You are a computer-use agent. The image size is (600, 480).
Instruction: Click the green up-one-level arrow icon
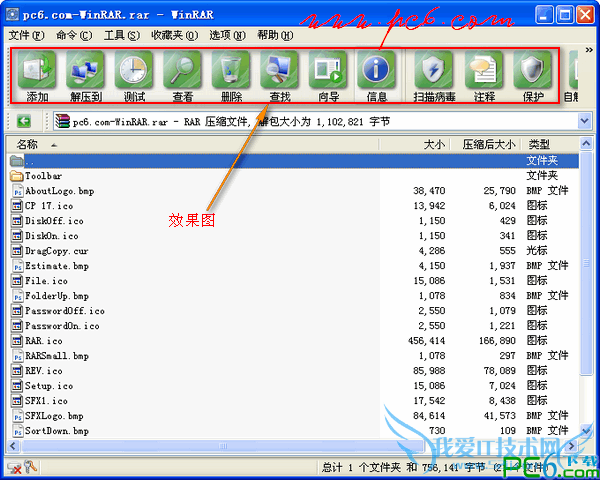click(24, 121)
